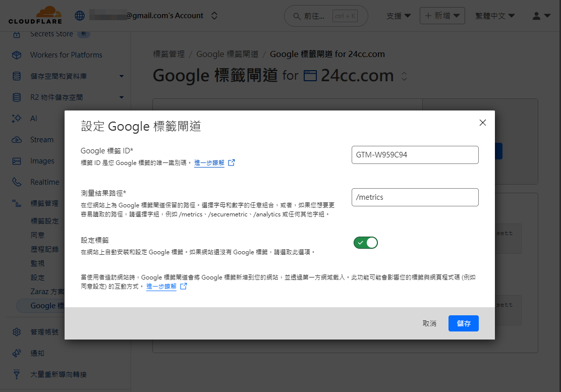Open Realtime in the sidebar
This screenshot has height=392, width=561.
pyautogui.click(x=45, y=182)
